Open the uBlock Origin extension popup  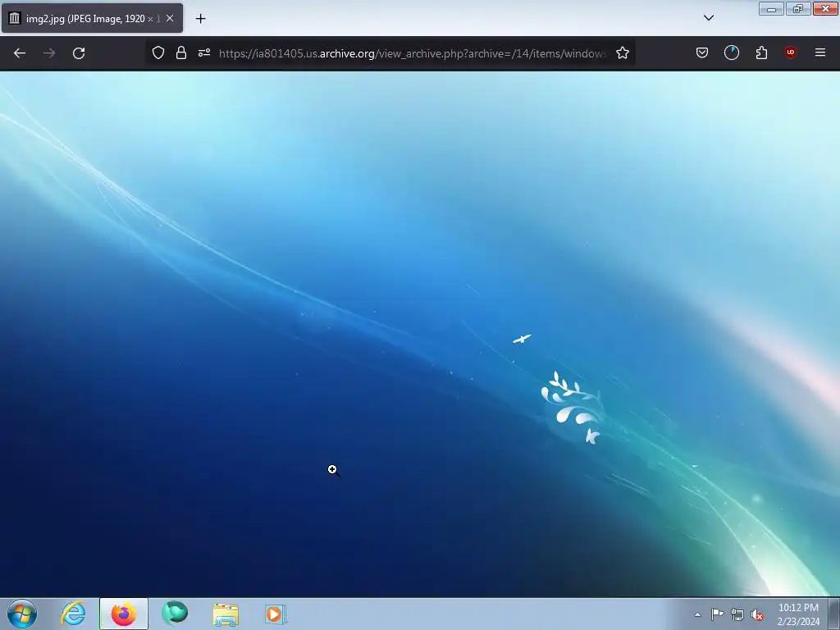[x=790, y=52]
